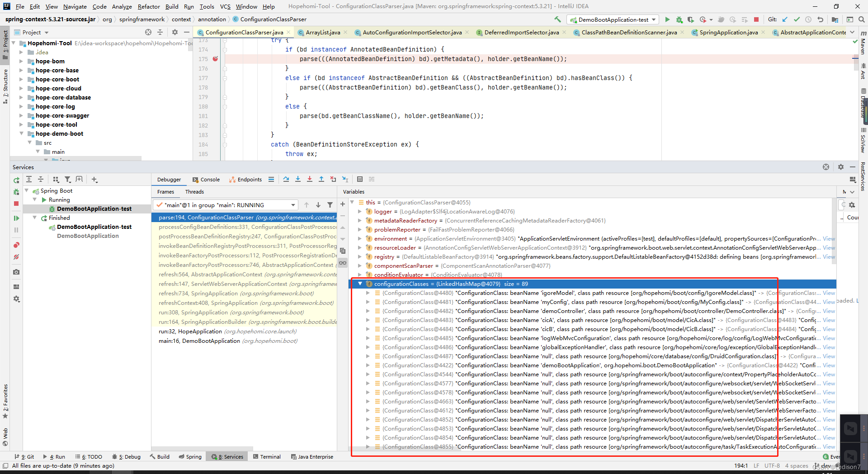Image resolution: width=868 pixels, height=474 pixels.
Task: Open the Refactor menu
Action: pyautogui.click(x=149, y=6)
